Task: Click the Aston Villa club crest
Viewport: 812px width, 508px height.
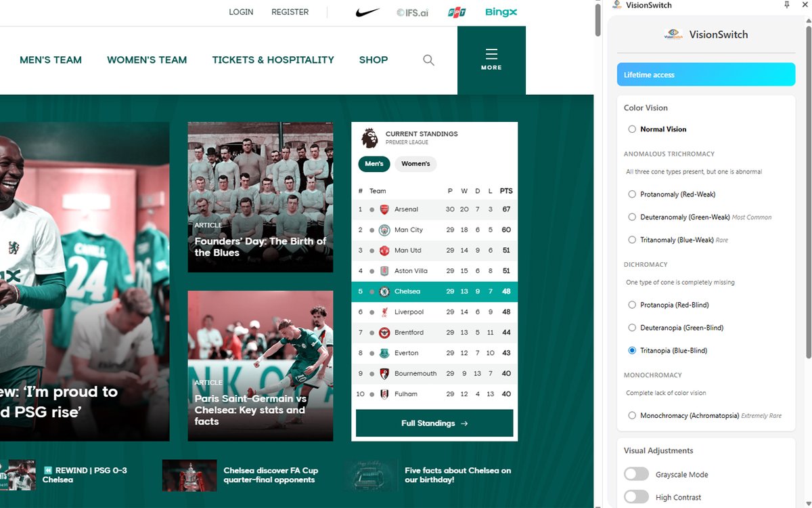Action: pyautogui.click(x=384, y=271)
